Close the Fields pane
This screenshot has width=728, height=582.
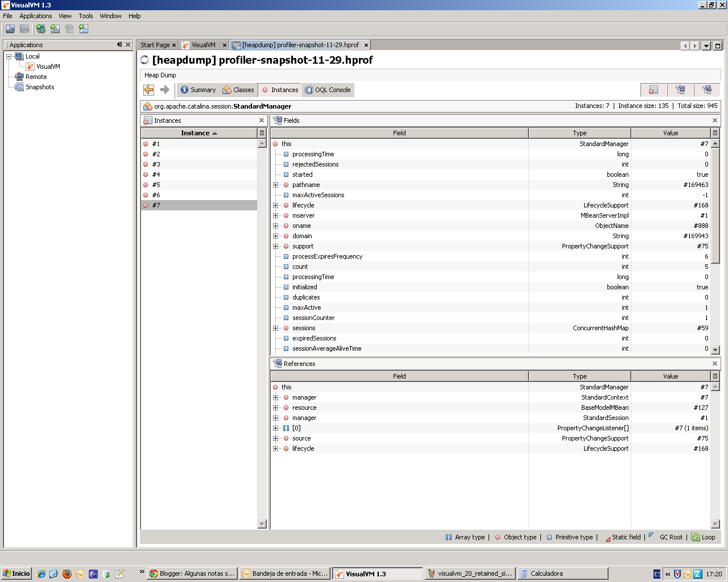point(715,120)
